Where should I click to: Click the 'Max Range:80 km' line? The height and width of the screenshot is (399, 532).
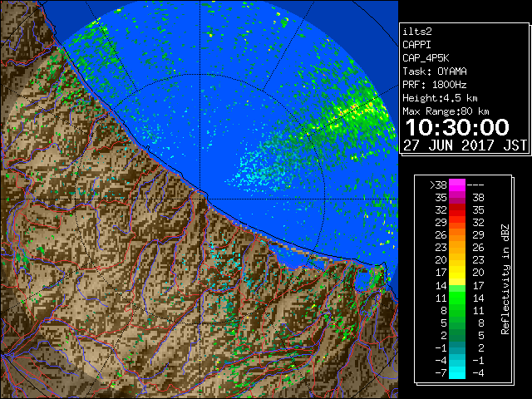(x=446, y=111)
